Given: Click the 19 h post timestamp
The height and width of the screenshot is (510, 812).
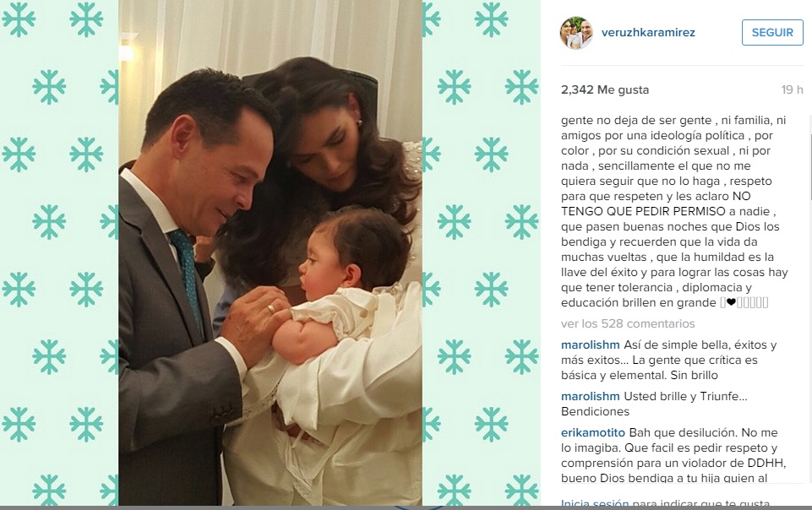Looking at the screenshot, I should 792,90.
